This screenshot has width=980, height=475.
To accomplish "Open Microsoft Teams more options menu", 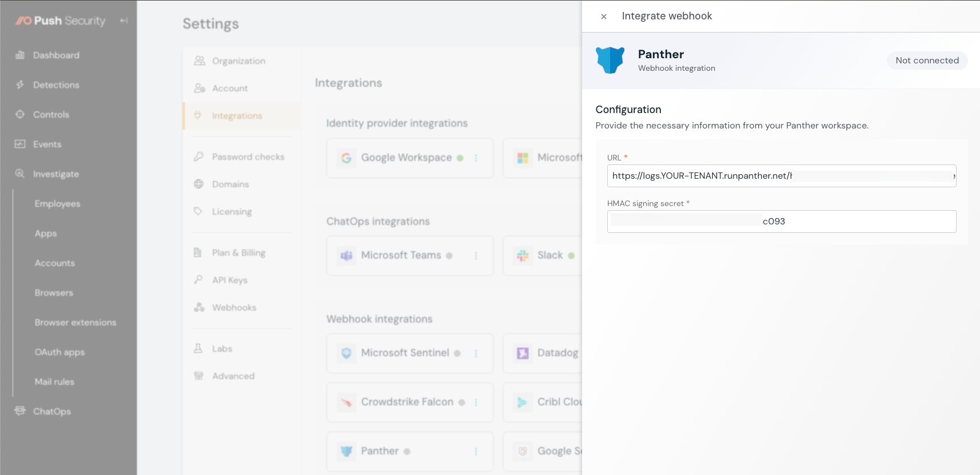I will (476, 256).
